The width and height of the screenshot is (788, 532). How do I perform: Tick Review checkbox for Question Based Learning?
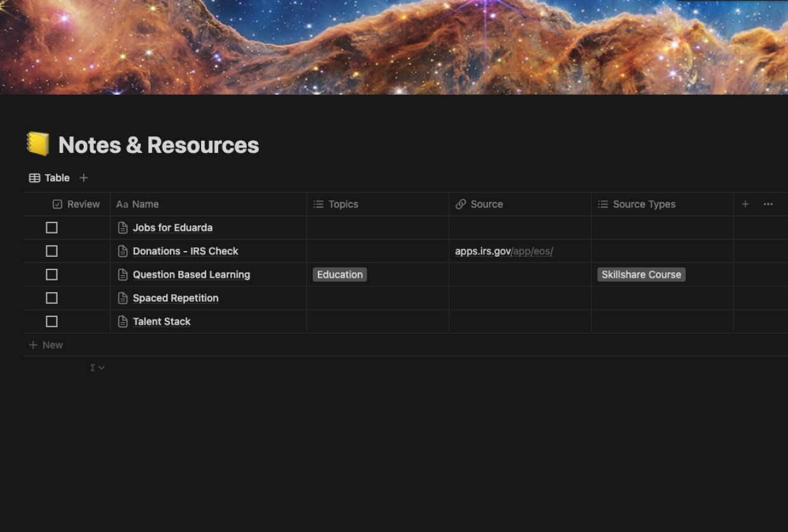(x=52, y=275)
